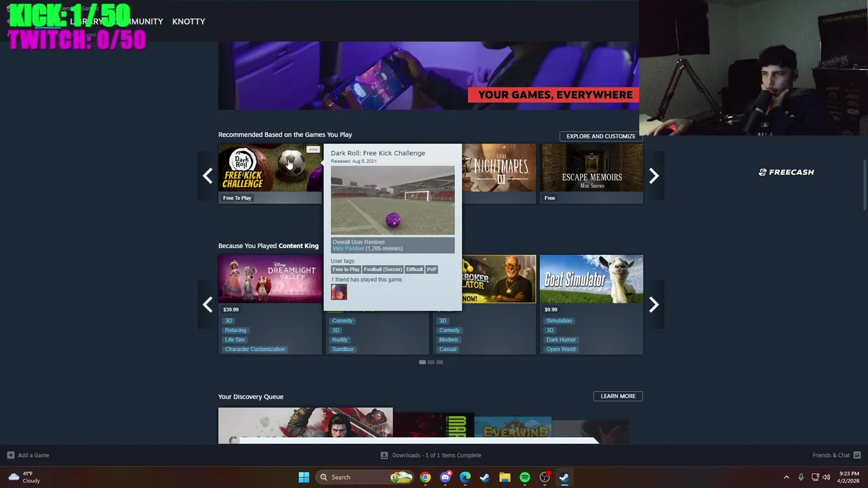Click the three-dots options on Dark Roll capsule
This screenshot has height=488, width=868.
pyautogui.click(x=313, y=149)
